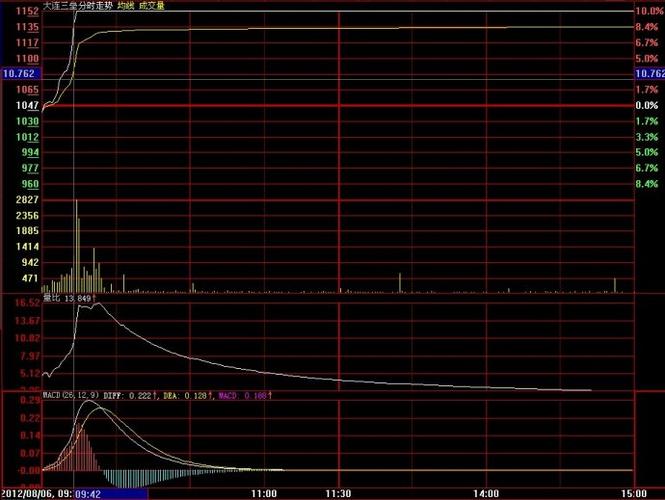Click the red 5.0% percentage label
Screen dimensions: 665x500
click(647, 59)
